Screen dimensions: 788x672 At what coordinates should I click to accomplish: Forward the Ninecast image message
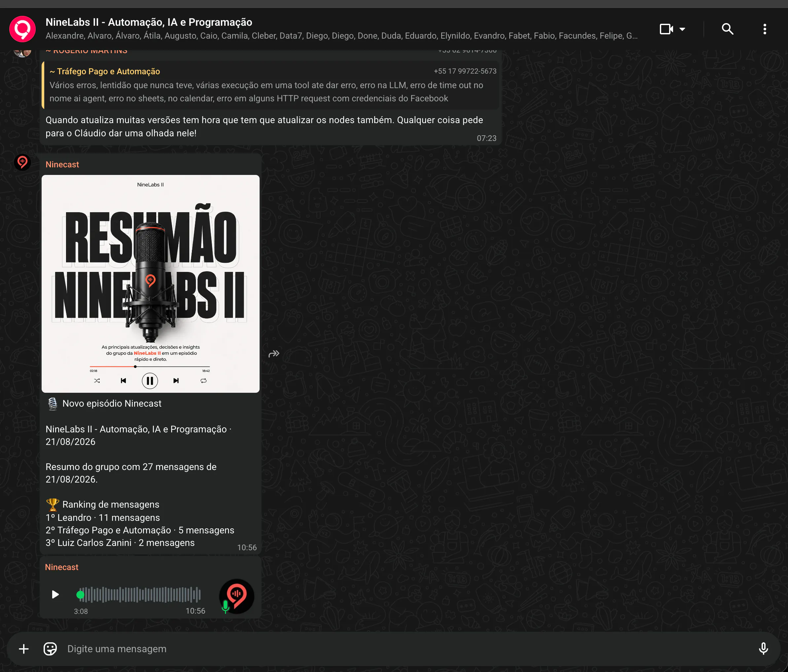(274, 354)
